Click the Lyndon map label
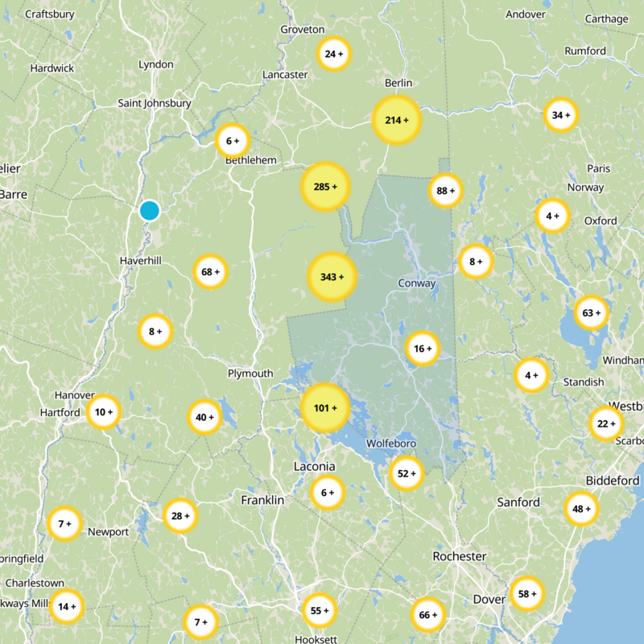 click(155, 65)
